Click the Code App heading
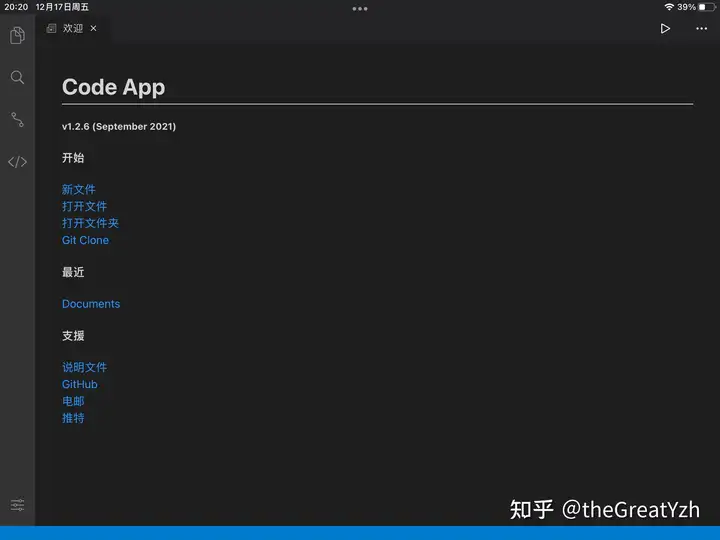720x540 pixels. point(113,87)
